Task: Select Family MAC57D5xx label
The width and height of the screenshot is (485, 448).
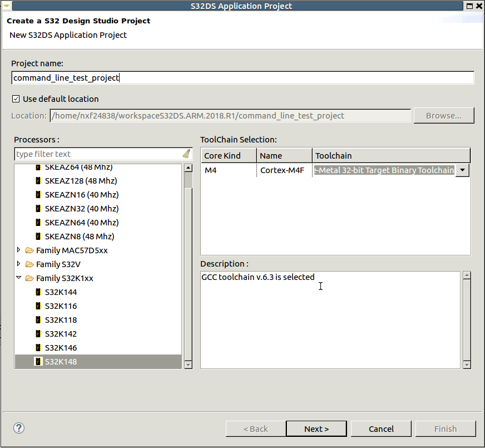Action: click(x=72, y=250)
